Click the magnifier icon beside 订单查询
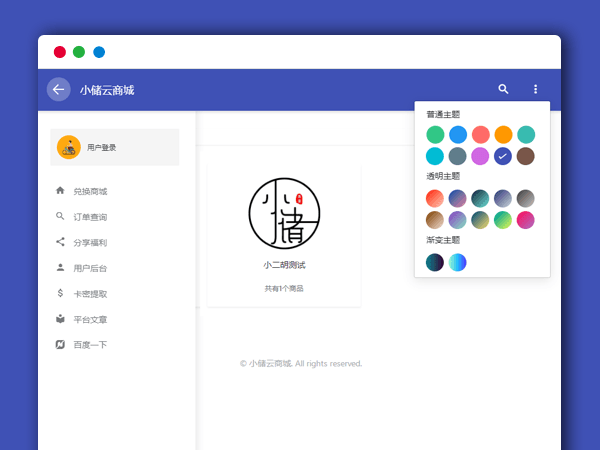 coord(60,216)
